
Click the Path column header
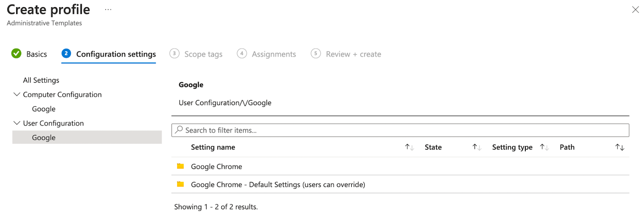(567, 147)
